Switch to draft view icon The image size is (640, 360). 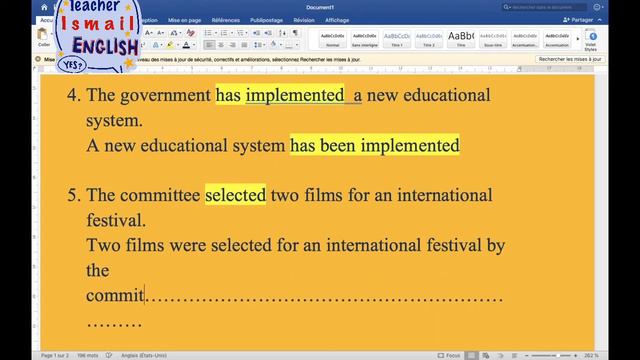tap(514, 356)
